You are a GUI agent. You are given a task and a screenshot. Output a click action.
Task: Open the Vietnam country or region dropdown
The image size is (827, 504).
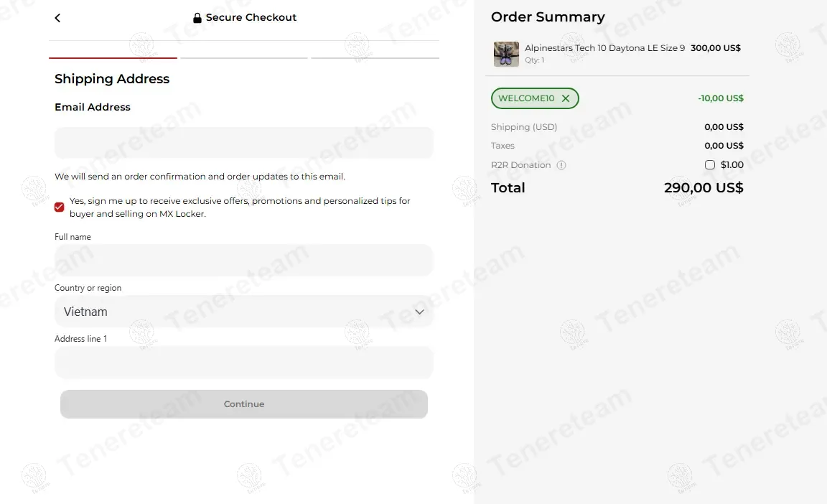pyautogui.click(x=244, y=312)
